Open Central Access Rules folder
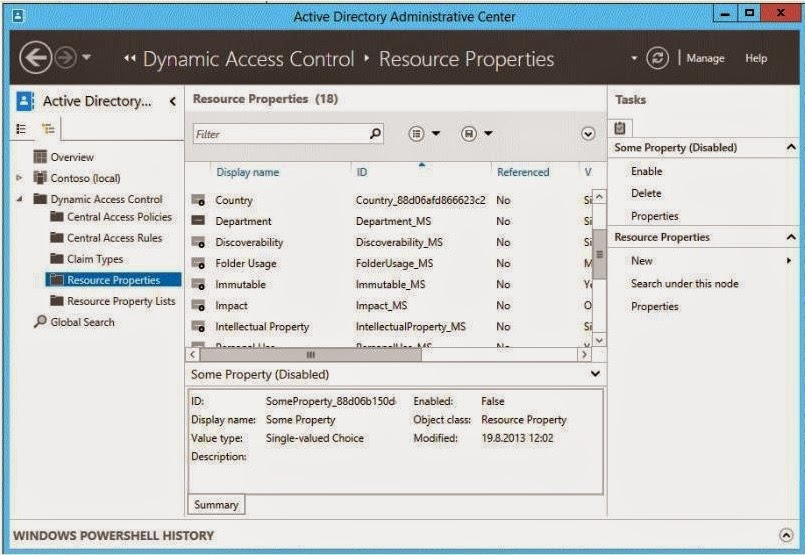 (x=114, y=238)
